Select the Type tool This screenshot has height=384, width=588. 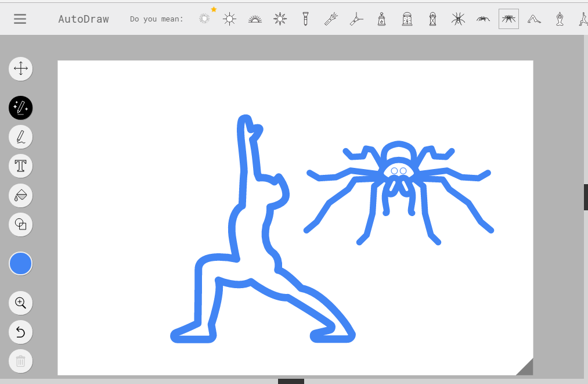[20, 166]
